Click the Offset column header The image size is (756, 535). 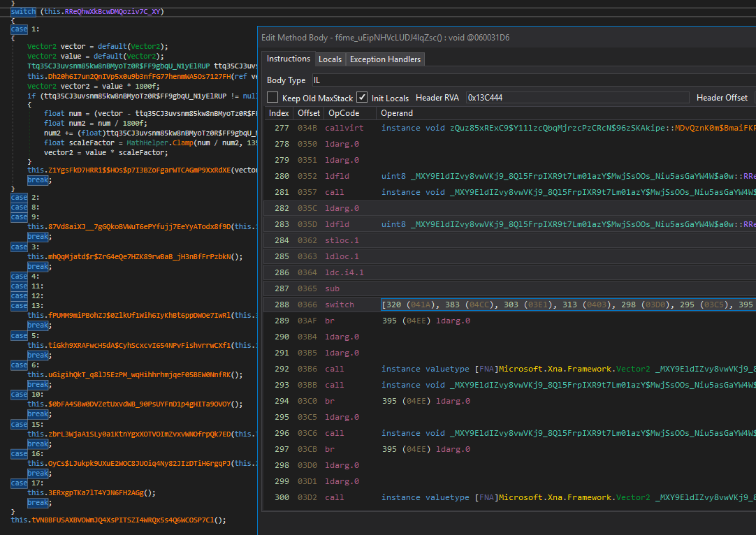pyautogui.click(x=308, y=113)
